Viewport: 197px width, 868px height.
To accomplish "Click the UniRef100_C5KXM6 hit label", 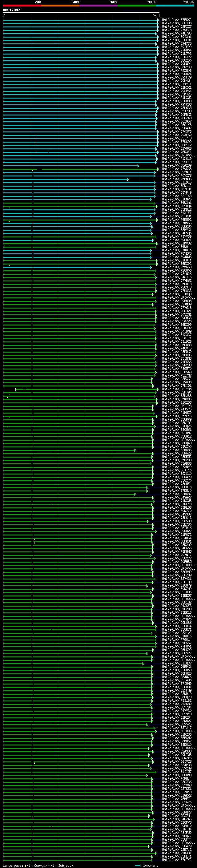I will click(x=177, y=399).
